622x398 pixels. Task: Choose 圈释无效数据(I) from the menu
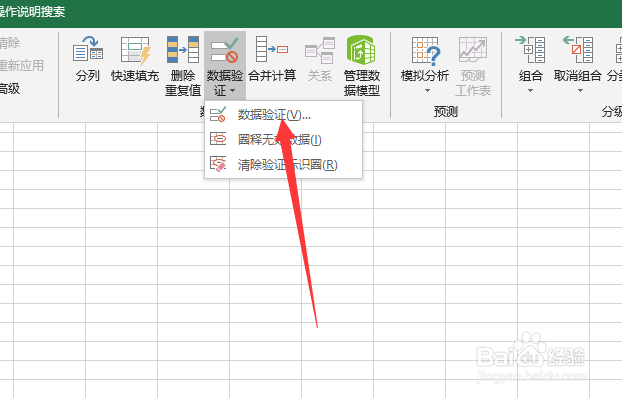[283, 140]
